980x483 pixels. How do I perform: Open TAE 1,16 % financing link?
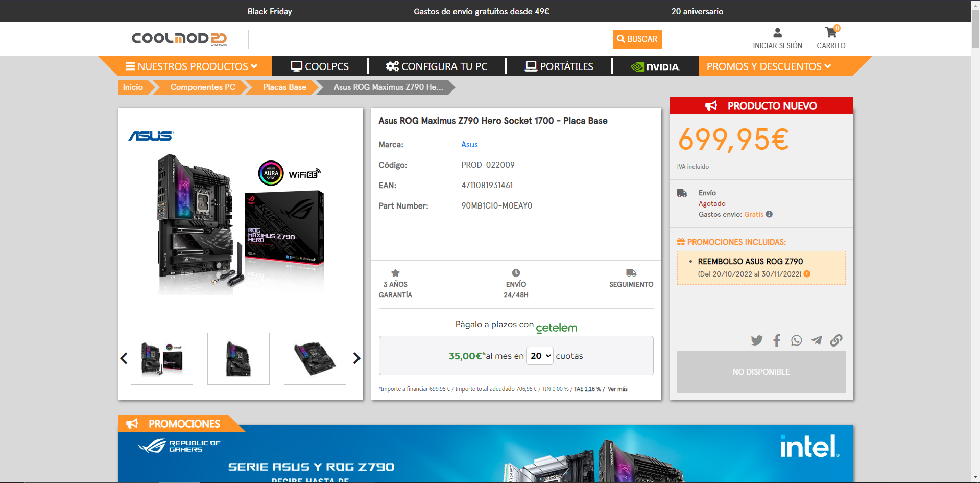click(x=587, y=389)
